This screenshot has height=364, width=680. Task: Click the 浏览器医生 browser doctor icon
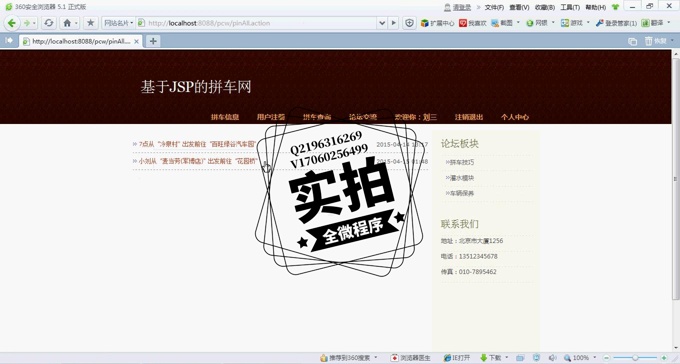coord(410,358)
